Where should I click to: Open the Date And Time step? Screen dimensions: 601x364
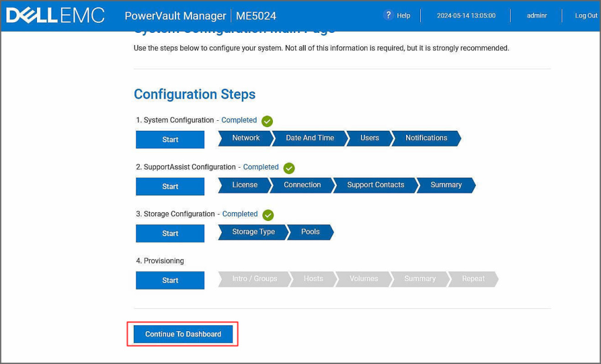tap(309, 138)
